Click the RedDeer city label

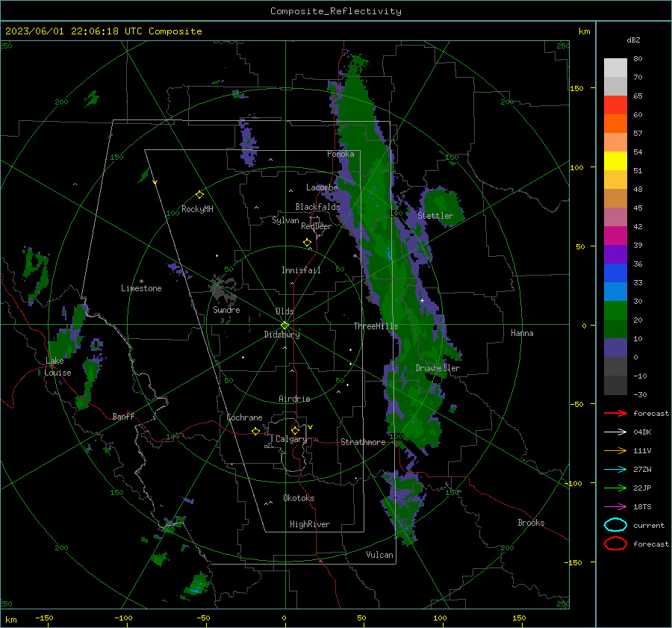coord(317,226)
